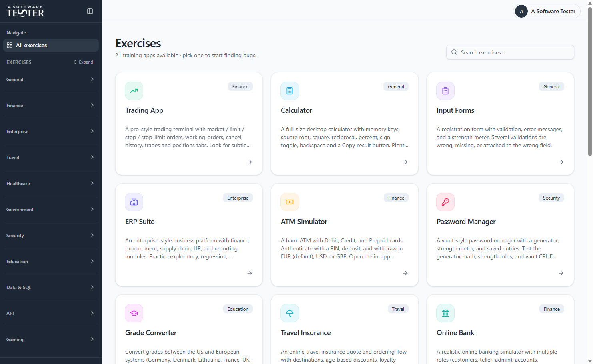Click Expand next to EXERCISES heading

tap(83, 62)
